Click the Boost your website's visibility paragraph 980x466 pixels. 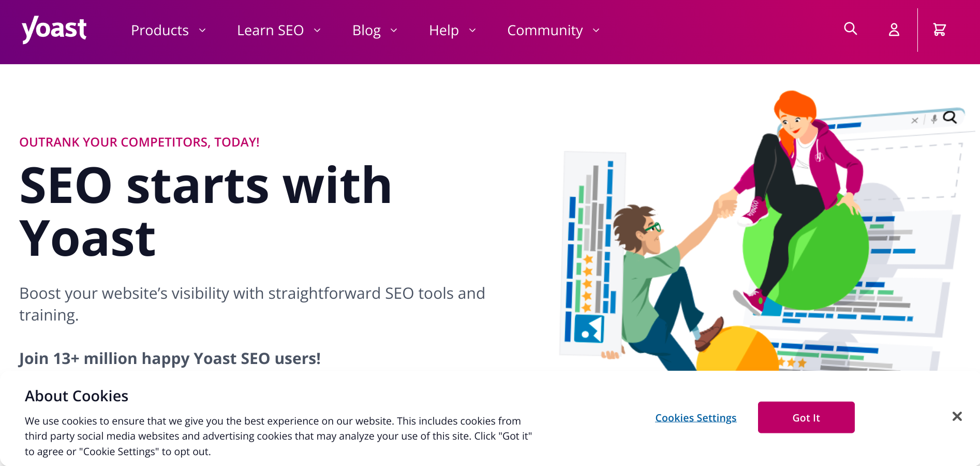[252, 304]
